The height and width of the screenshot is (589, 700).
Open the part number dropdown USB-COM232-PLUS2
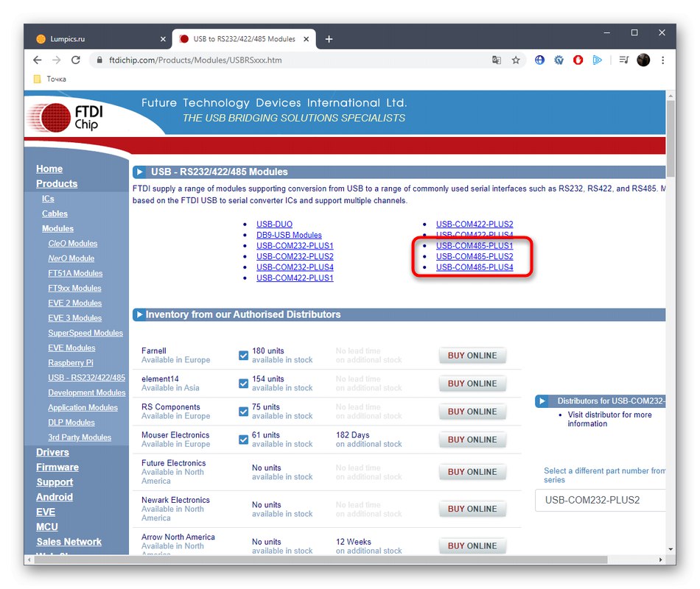(600, 500)
